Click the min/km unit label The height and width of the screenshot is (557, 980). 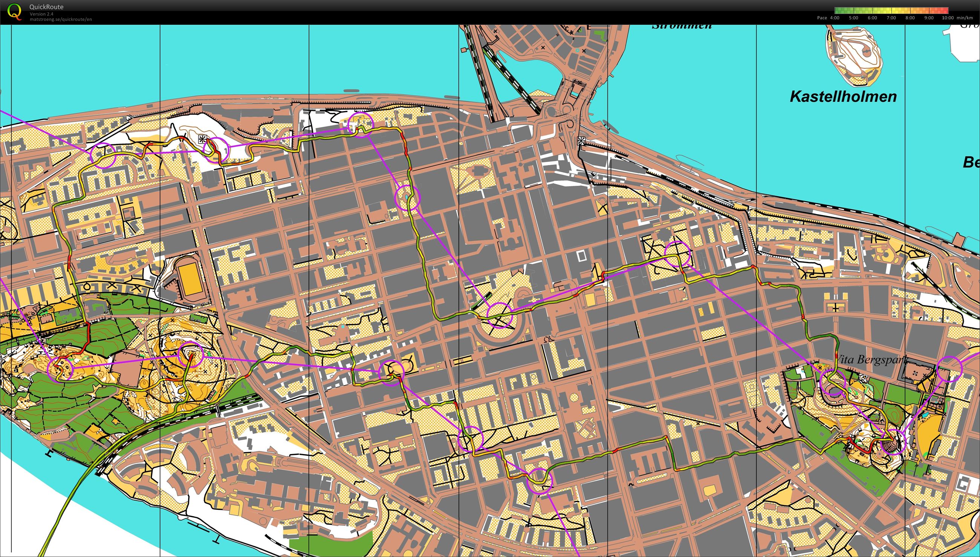[x=965, y=18]
